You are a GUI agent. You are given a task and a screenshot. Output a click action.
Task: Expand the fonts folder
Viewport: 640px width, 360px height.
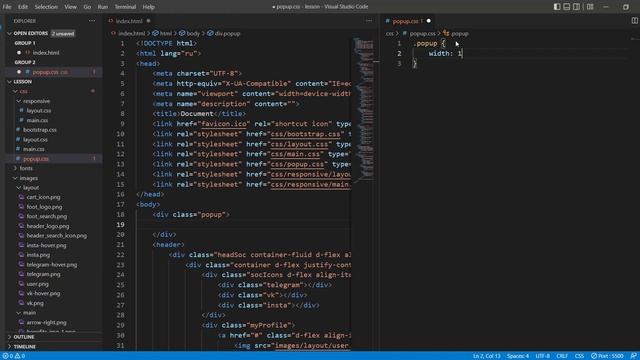[x=15, y=168]
